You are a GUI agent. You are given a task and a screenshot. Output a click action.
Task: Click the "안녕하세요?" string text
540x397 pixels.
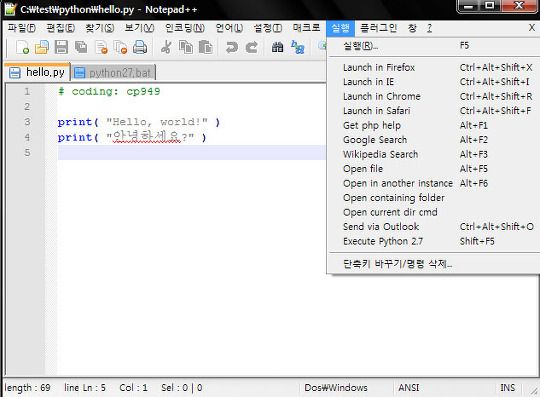pos(150,137)
